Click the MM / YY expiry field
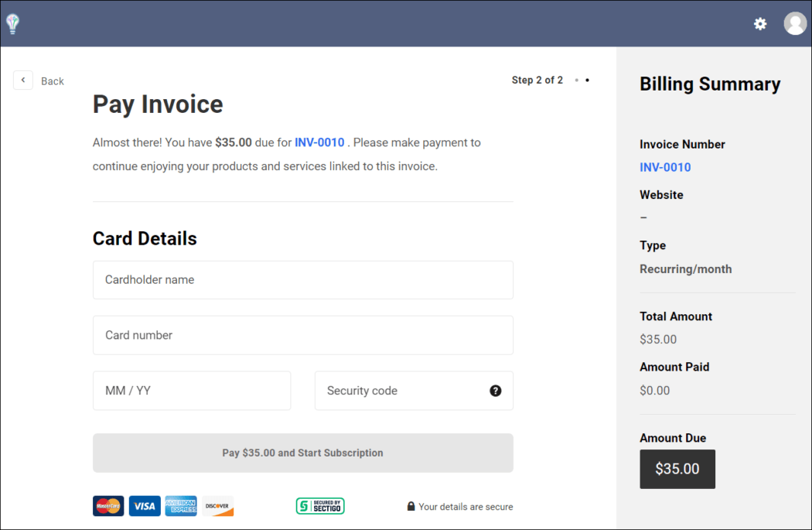This screenshot has width=812, height=530. pos(192,391)
